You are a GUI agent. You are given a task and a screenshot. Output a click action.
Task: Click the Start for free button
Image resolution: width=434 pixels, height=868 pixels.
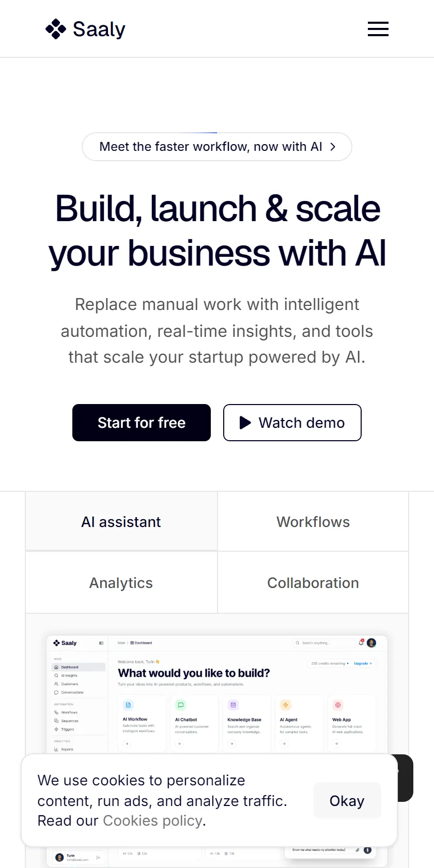coord(142,423)
